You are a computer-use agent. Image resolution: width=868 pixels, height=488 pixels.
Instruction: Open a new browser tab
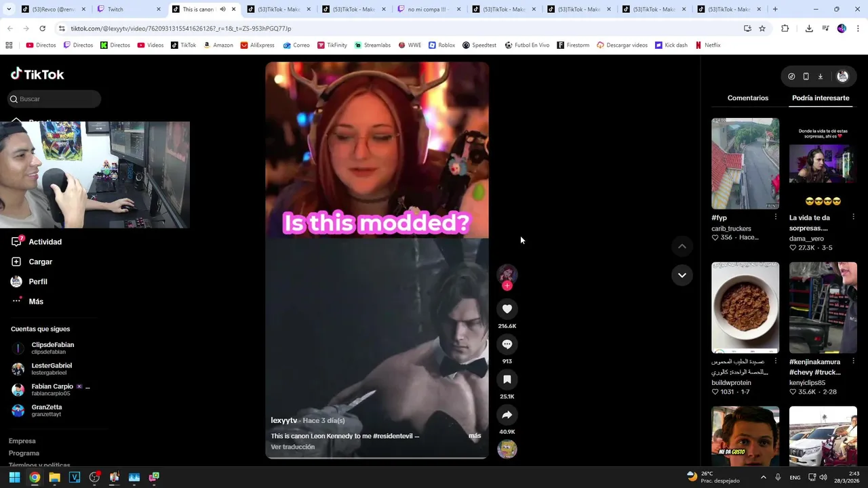tap(775, 9)
